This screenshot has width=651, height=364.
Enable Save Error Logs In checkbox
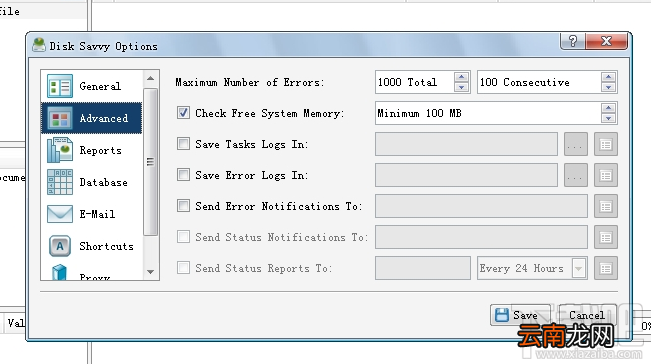point(183,175)
